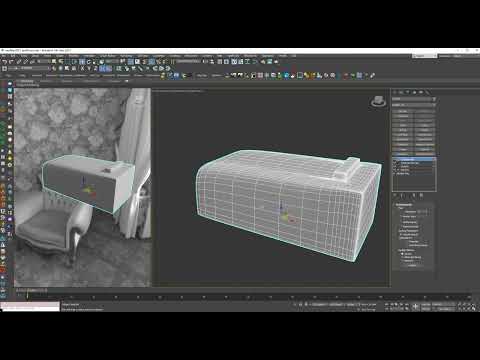Open Configure Modifier Sets icon
Image resolution: width=480 pixels, height=360 pixels.
pos(421,195)
